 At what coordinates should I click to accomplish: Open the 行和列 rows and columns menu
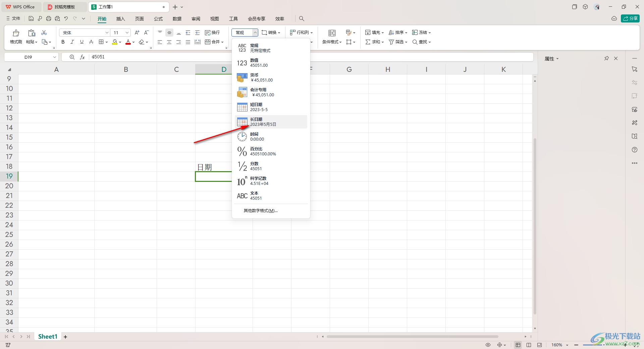[301, 33]
